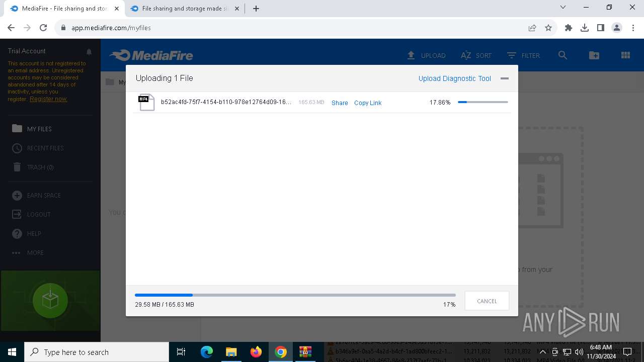Screen dimensions: 644x362
Task: Open the Chrome profile avatar
Action: (617, 28)
